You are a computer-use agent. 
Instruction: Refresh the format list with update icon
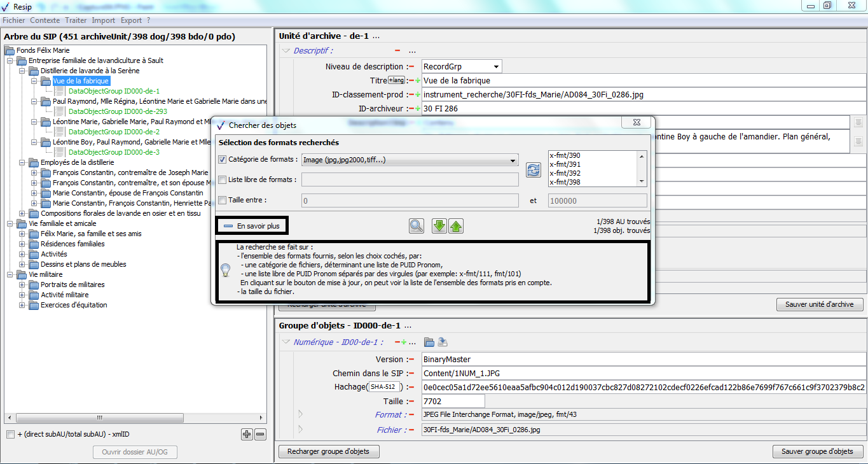tap(533, 170)
